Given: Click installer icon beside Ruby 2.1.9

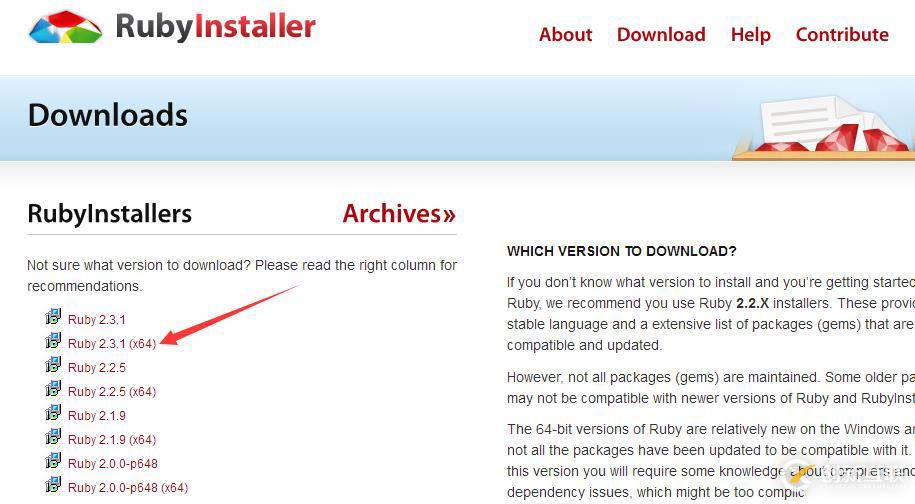Looking at the screenshot, I should tap(53, 412).
